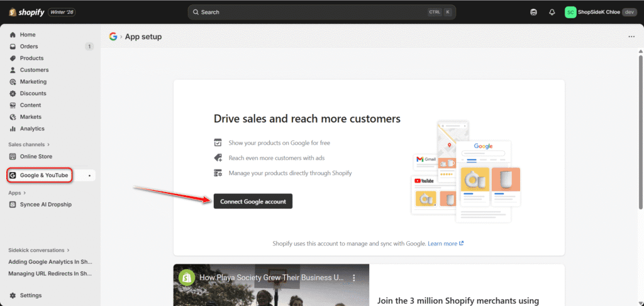Click the Orders count badge 1
This screenshot has height=306, width=644.
tap(89, 47)
